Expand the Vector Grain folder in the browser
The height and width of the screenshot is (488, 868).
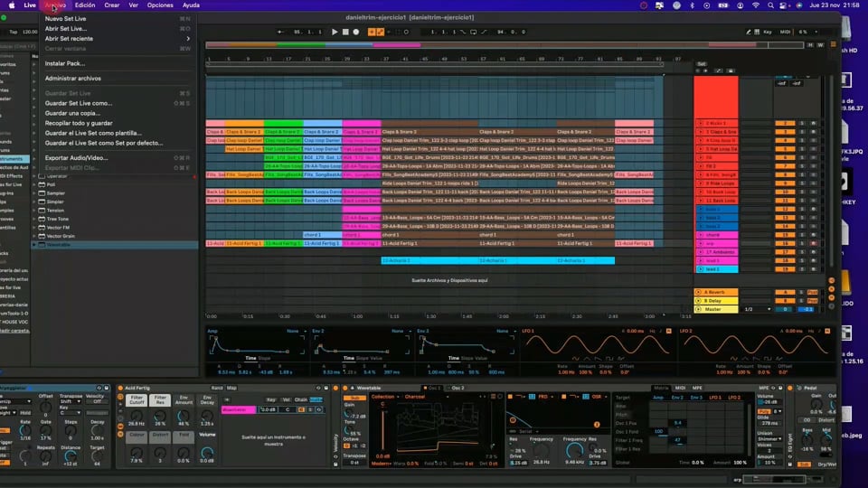coord(34,236)
